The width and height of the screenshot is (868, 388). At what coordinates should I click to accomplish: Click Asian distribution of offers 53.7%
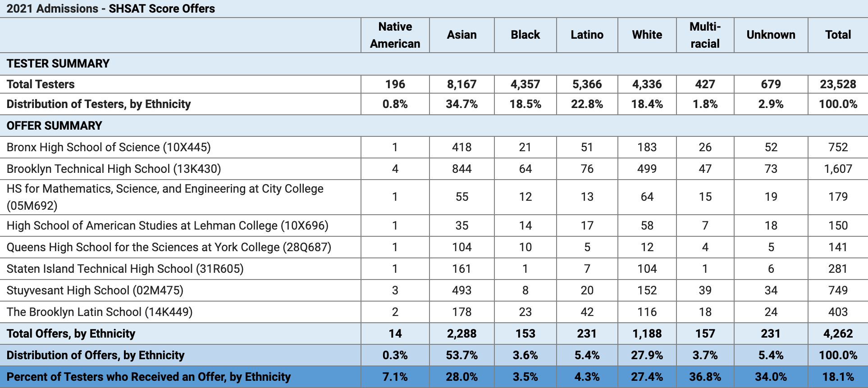(x=461, y=355)
